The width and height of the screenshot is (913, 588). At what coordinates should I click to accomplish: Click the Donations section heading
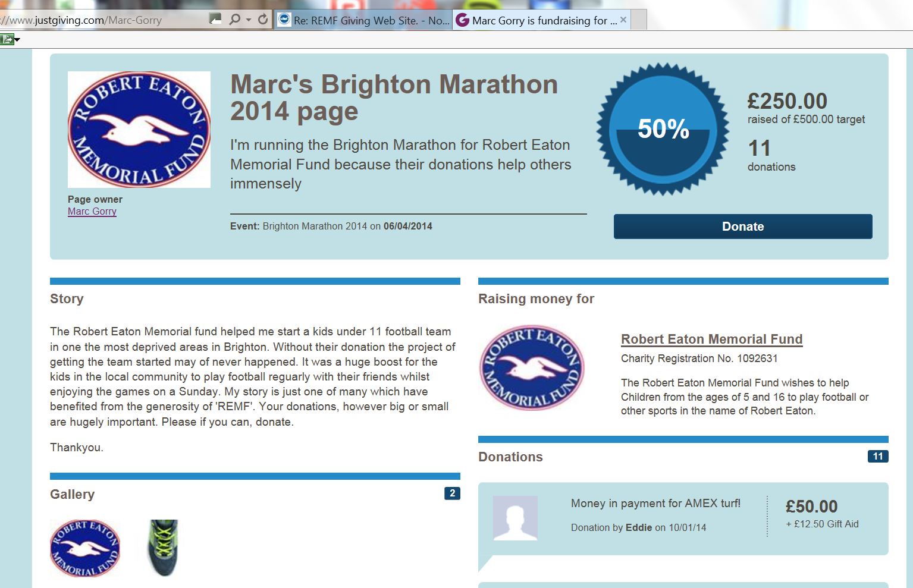coord(511,457)
